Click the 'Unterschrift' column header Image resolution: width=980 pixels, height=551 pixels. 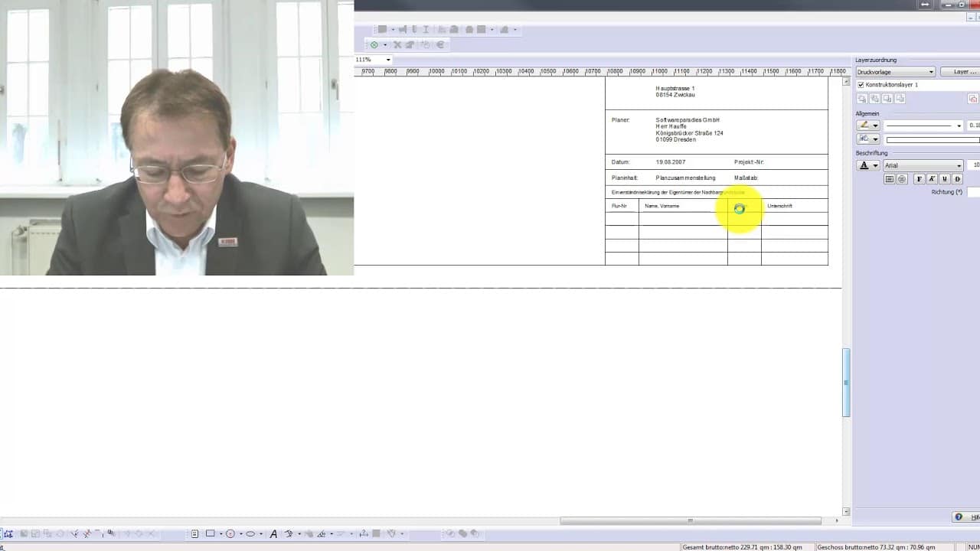(779, 206)
